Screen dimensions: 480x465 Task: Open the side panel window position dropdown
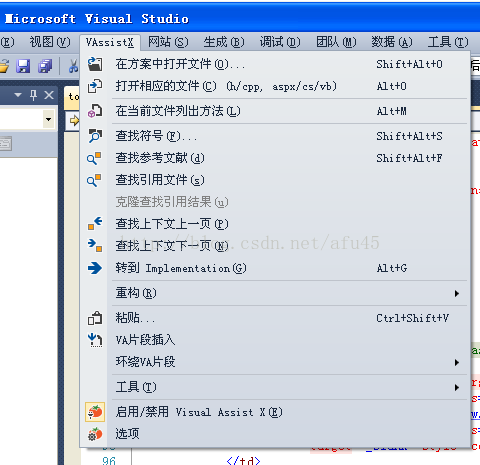pyautogui.click(x=18, y=95)
